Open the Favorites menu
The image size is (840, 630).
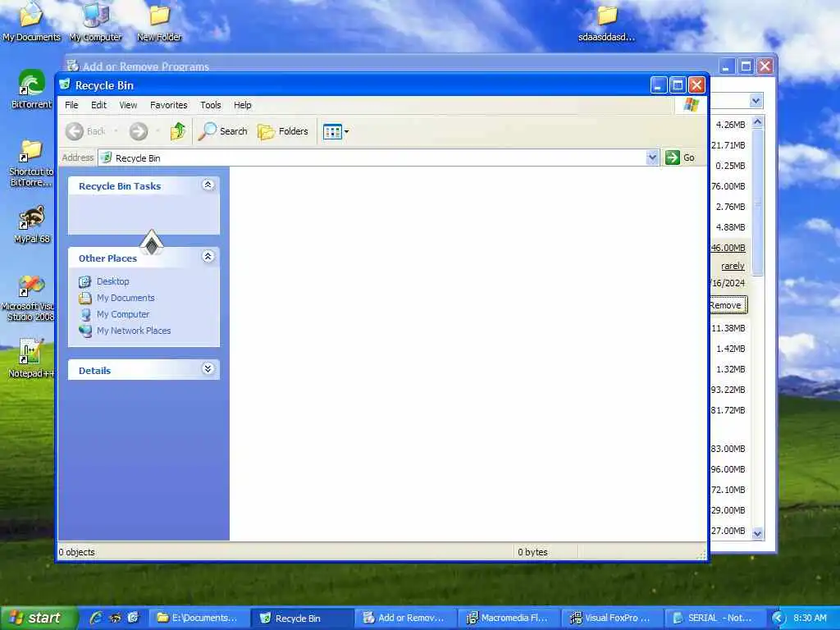tap(169, 105)
